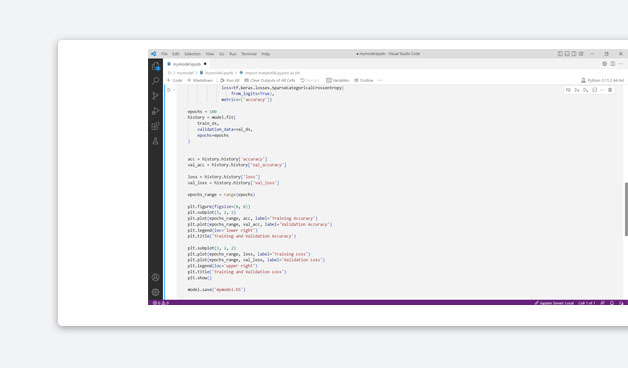Viewport: 628px width, 368px height.
Task: Click Run All in notebook toolbar
Action: pos(229,80)
